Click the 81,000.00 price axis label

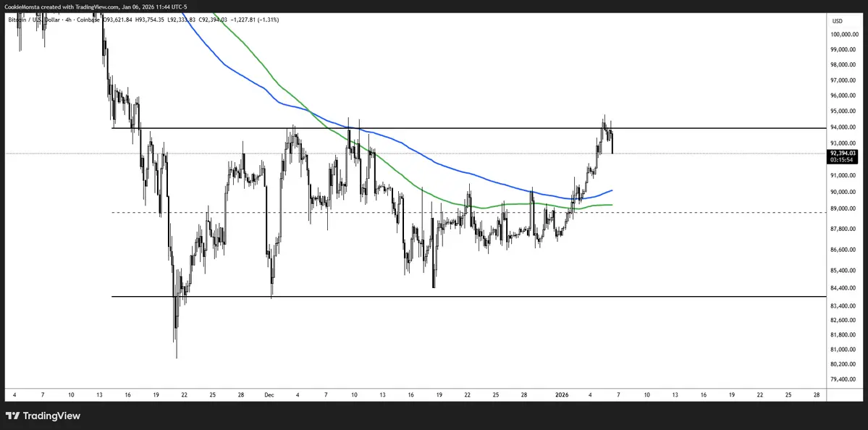coord(844,350)
